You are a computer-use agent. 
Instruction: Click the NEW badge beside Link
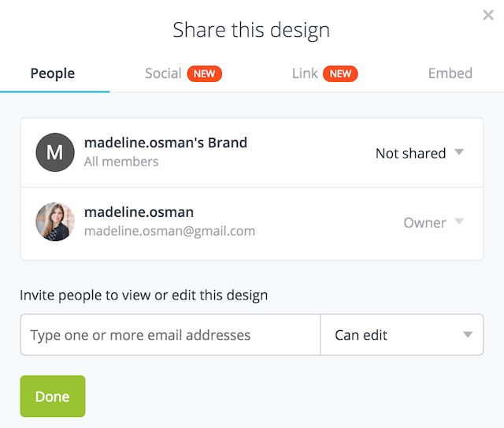pos(340,74)
